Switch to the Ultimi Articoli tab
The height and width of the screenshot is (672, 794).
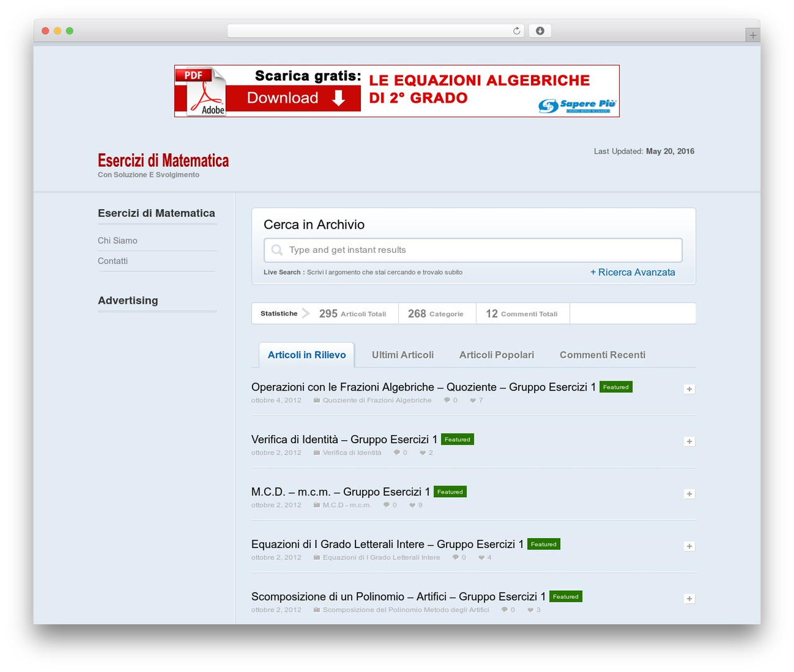tap(403, 355)
